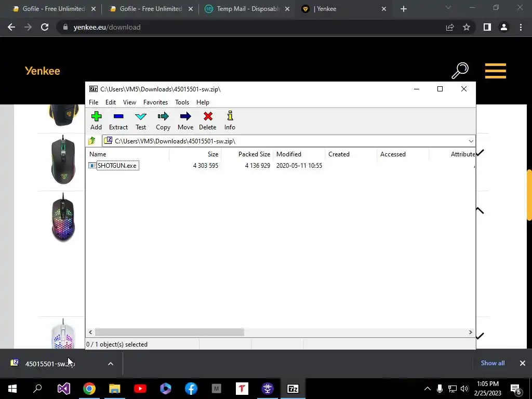Open taskbar search
Viewport: 532px width, 399px height.
coord(37,389)
